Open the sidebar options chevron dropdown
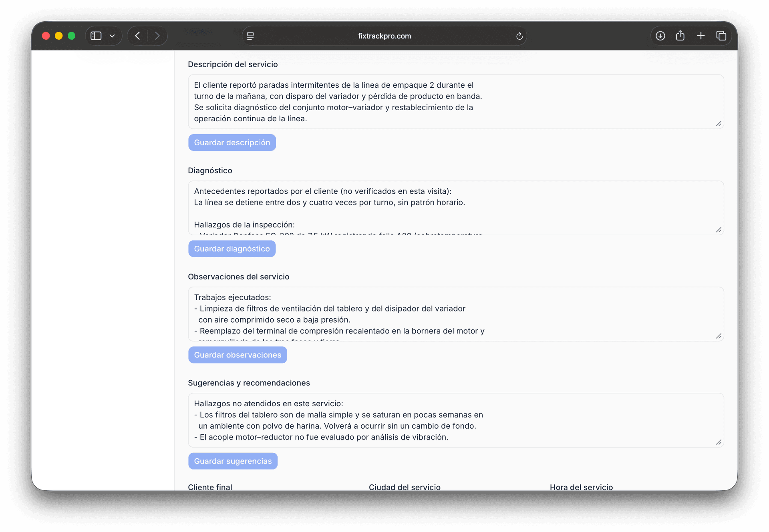The height and width of the screenshot is (532, 769). point(112,36)
